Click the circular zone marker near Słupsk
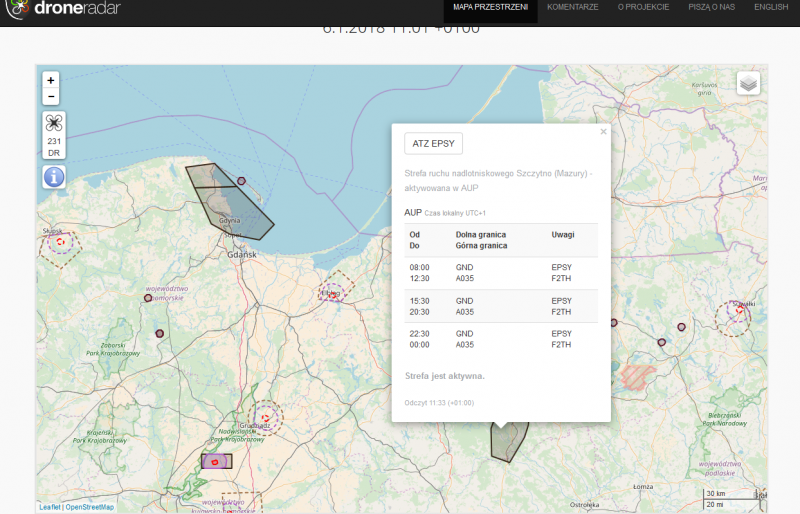This screenshot has width=800, height=514. [61, 241]
